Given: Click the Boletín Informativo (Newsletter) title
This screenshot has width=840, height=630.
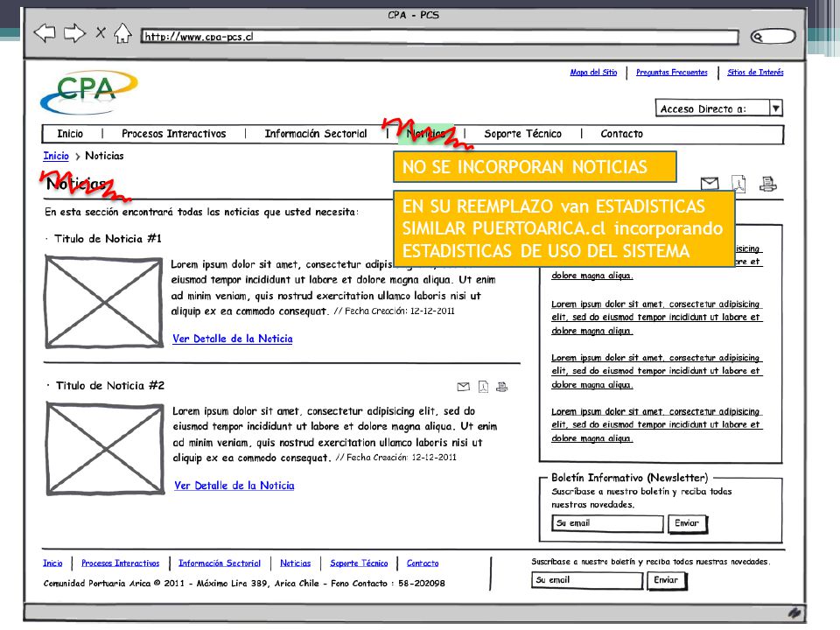Looking at the screenshot, I should click(629, 478).
